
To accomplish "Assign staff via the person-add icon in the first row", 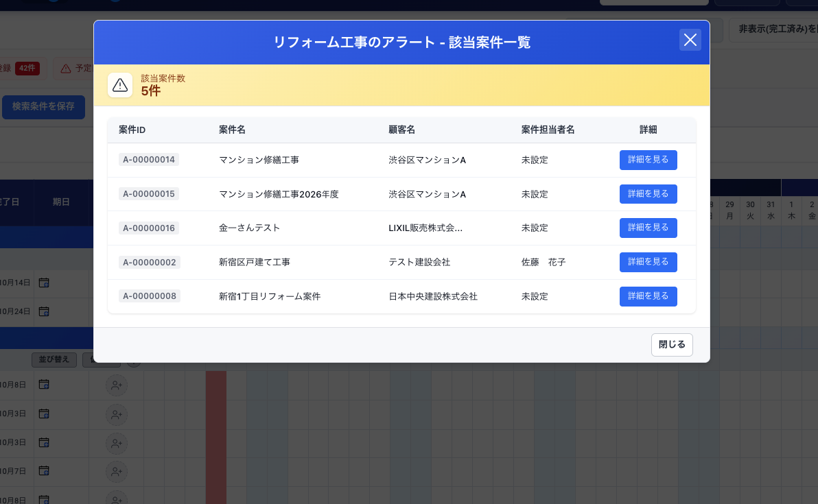I will pyautogui.click(x=117, y=385).
